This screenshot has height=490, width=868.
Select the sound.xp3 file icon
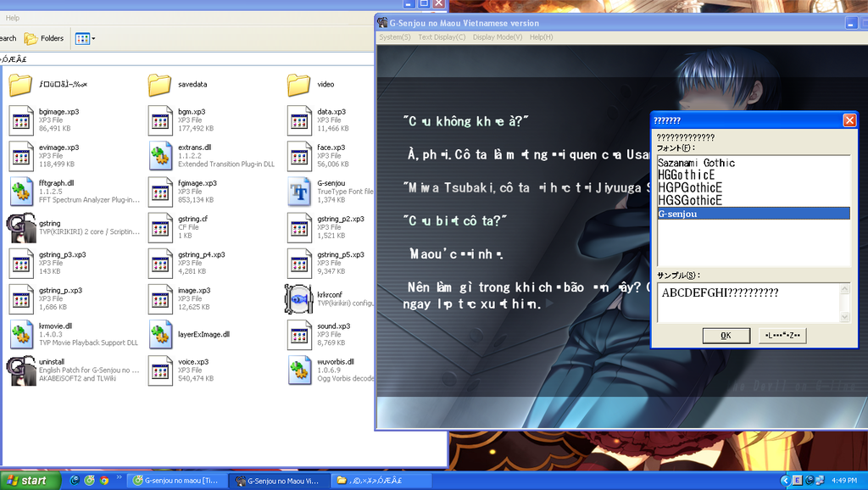pyautogui.click(x=299, y=334)
